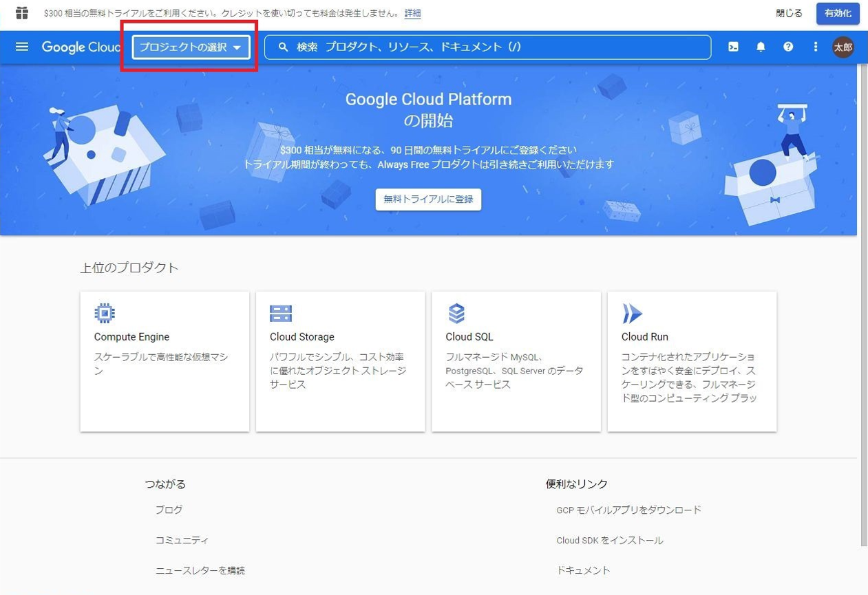Open the Cloud Storage card title
Image resolution: width=868 pixels, height=595 pixels.
pyautogui.click(x=302, y=337)
